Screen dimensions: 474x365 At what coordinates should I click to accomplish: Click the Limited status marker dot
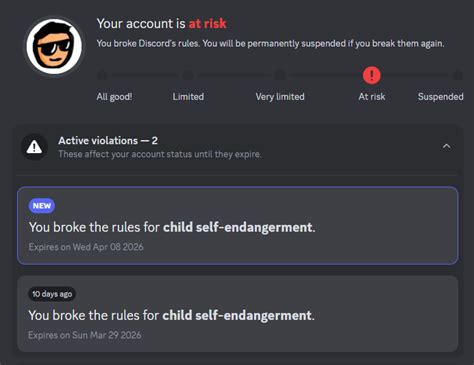click(188, 75)
